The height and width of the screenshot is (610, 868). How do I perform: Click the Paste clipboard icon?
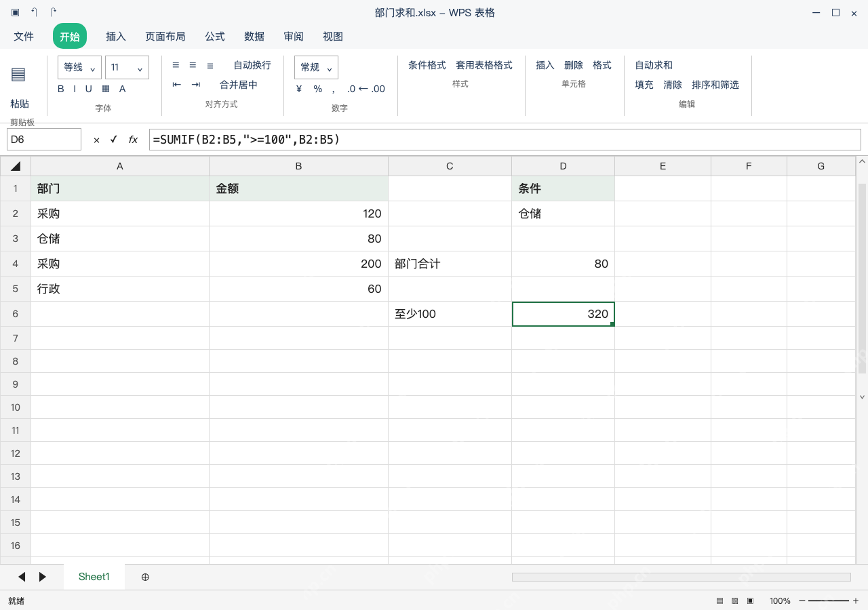tap(18, 75)
